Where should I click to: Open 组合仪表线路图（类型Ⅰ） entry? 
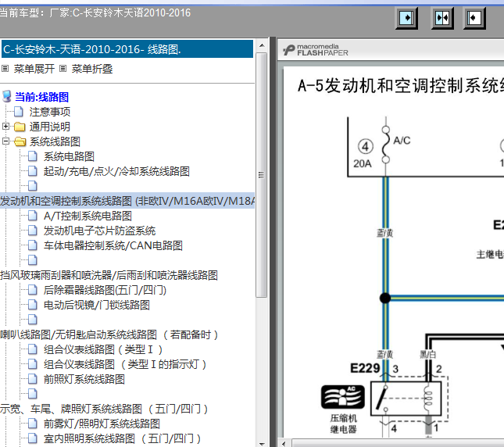tap(103, 349)
